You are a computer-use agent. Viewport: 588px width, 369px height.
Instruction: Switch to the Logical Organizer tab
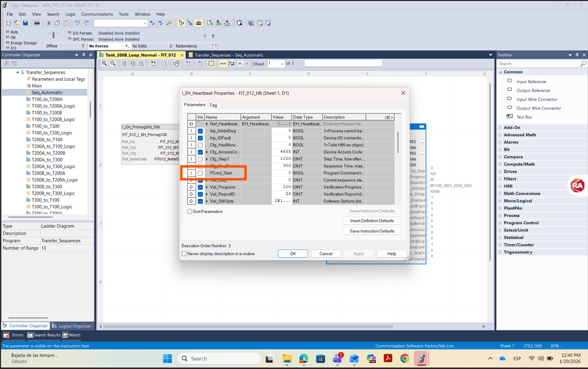pos(71,326)
